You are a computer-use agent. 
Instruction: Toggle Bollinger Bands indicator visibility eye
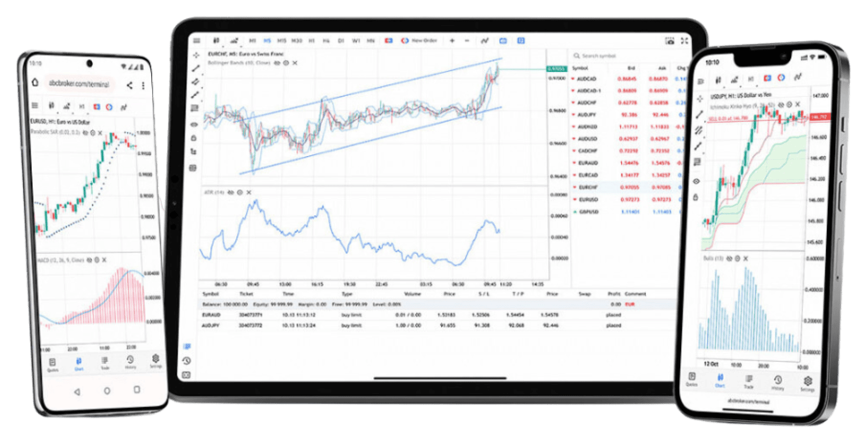point(277,63)
